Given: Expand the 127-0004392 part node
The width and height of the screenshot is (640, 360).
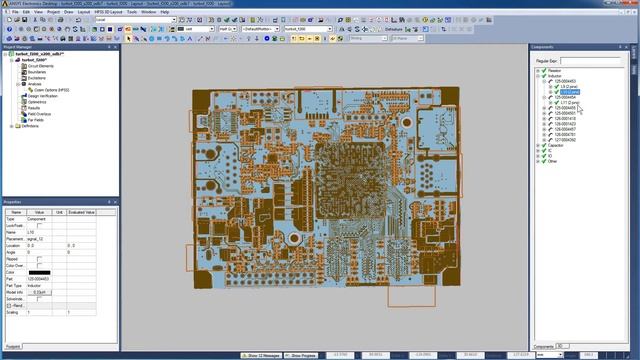Looking at the screenshot, I should (x=544, y=140).
